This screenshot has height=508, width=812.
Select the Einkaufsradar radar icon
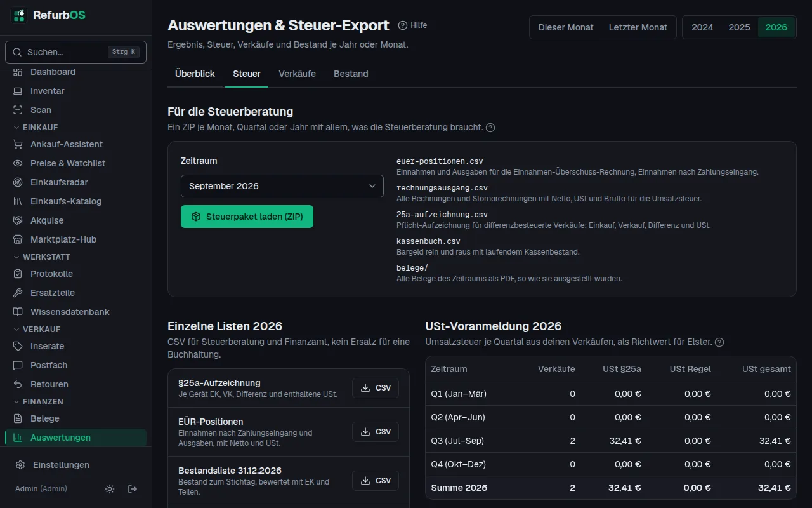[18, 182]
